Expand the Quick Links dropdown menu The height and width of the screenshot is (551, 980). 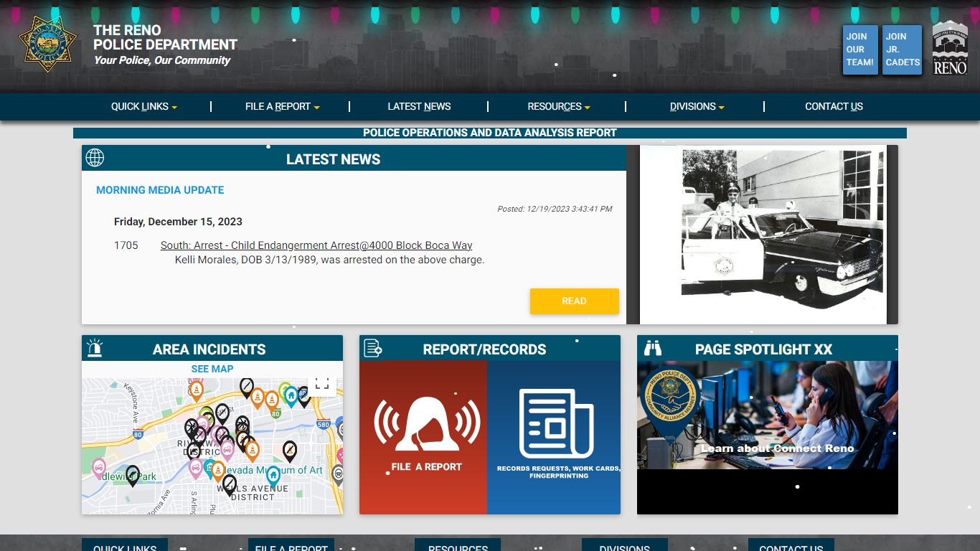click(143, 106)
